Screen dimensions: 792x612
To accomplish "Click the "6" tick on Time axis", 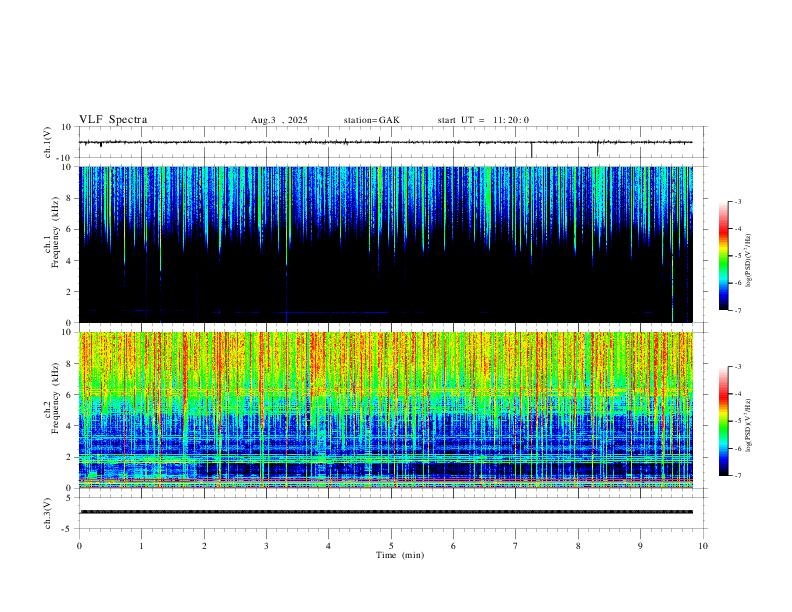I will pos(453,546).
